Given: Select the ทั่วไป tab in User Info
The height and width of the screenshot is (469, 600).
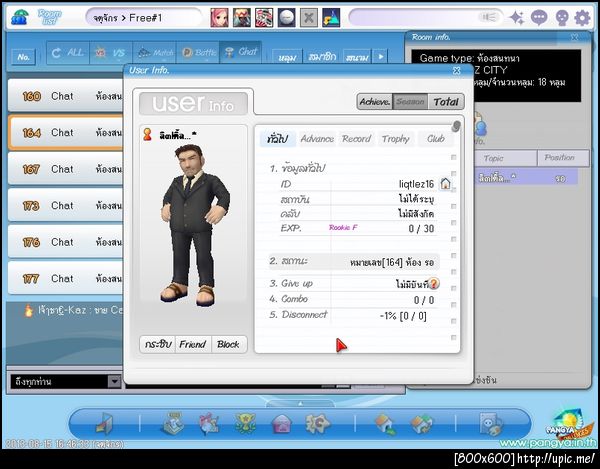Looking at the screenshot, I should point(277,138).
